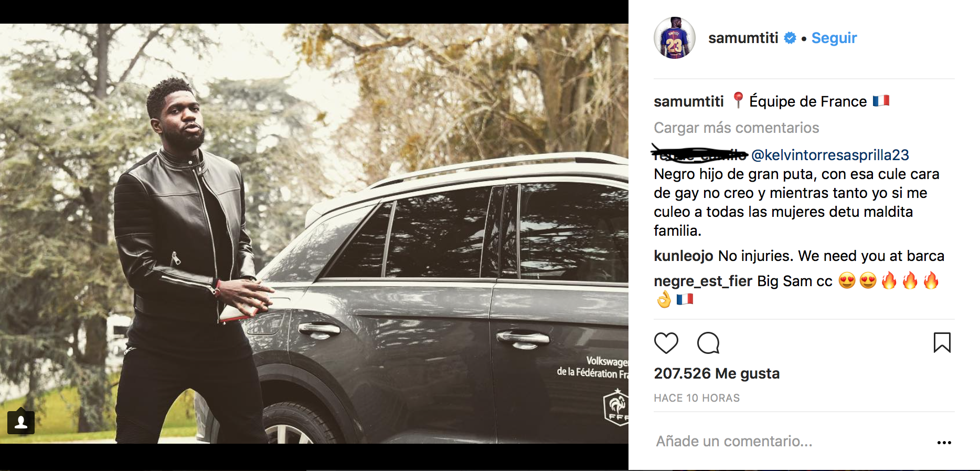This screenshot has height=471, width=980.
Task: Load more comments via Cargar más comentarios
Action: click(737, 128)
